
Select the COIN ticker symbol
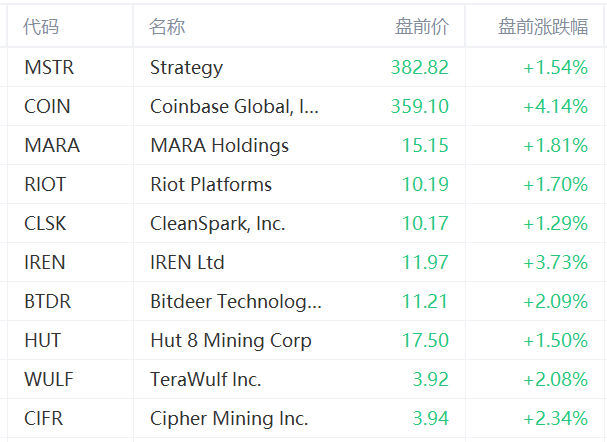47,106
